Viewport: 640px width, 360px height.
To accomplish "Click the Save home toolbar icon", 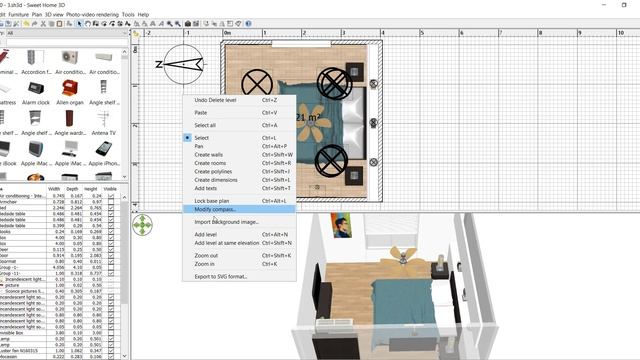I will (x=8, y=24).
